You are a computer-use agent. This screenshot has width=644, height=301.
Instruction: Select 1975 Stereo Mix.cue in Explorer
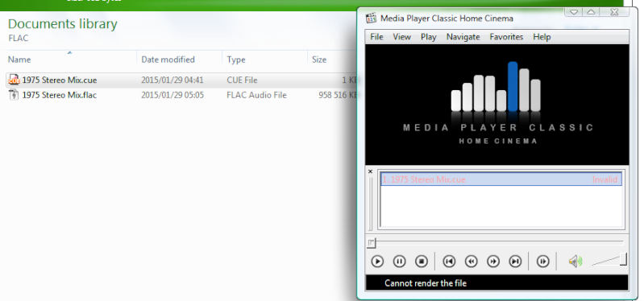coord(60,80)
